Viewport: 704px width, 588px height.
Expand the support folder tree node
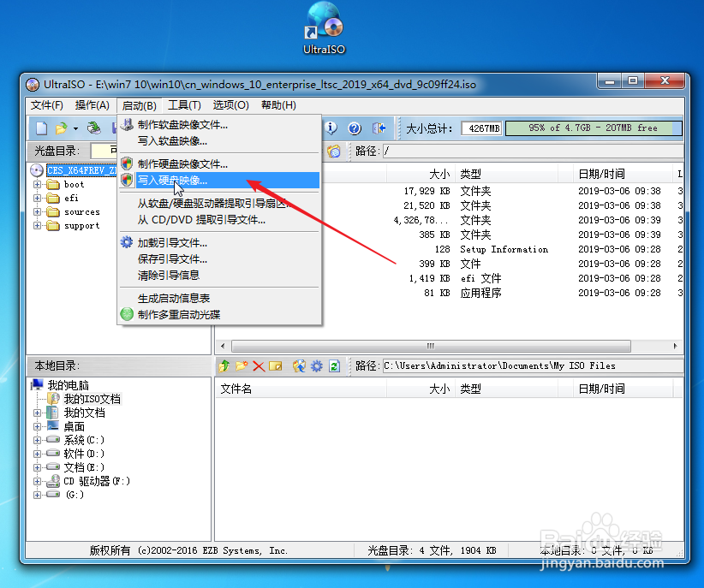(38, 225)
